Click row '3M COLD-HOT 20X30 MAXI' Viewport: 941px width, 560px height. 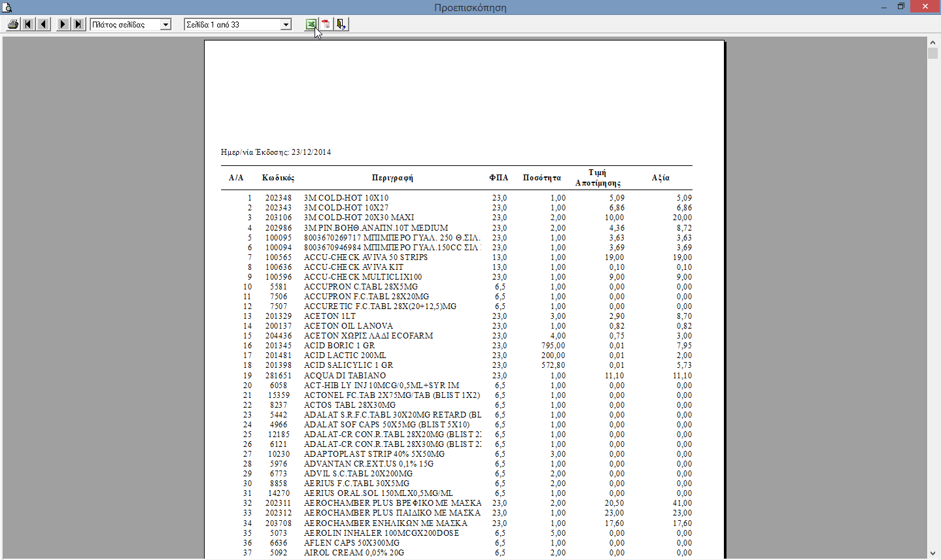point(456,218)
